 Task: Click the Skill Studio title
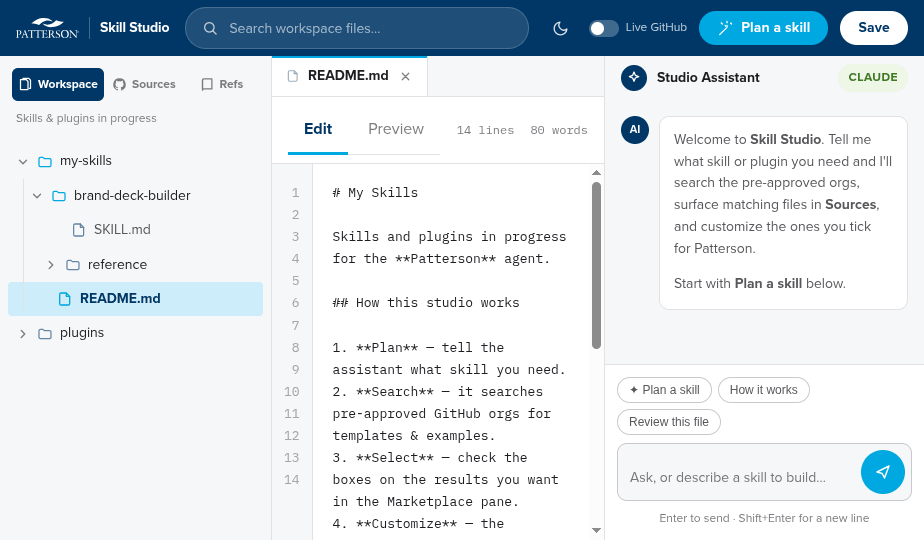coord(134,28)
